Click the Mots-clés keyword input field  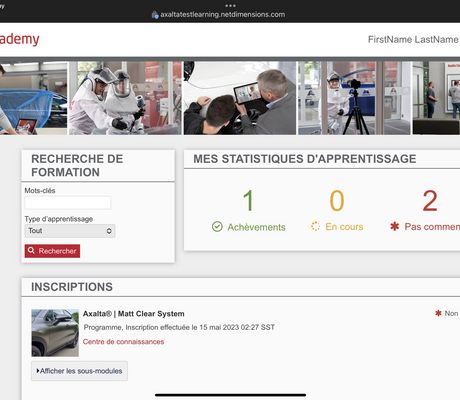[68, 203]
